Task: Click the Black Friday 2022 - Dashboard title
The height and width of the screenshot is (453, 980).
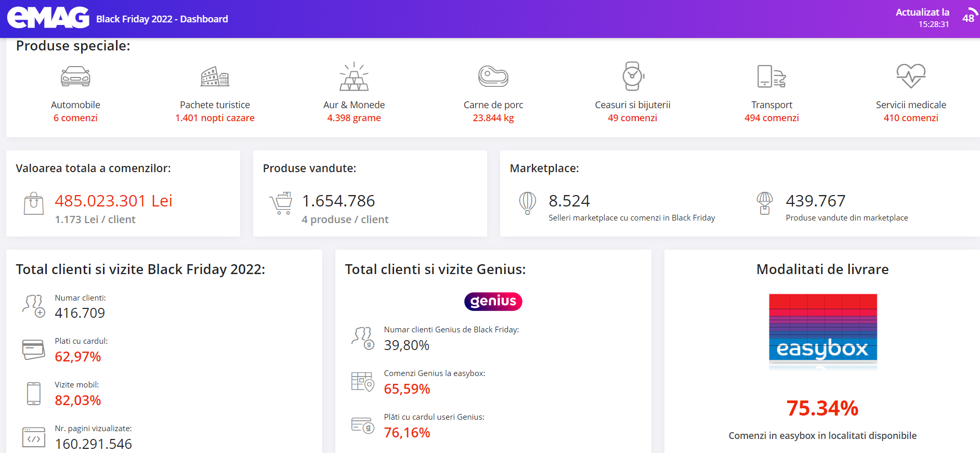Action: click(162, 19)
